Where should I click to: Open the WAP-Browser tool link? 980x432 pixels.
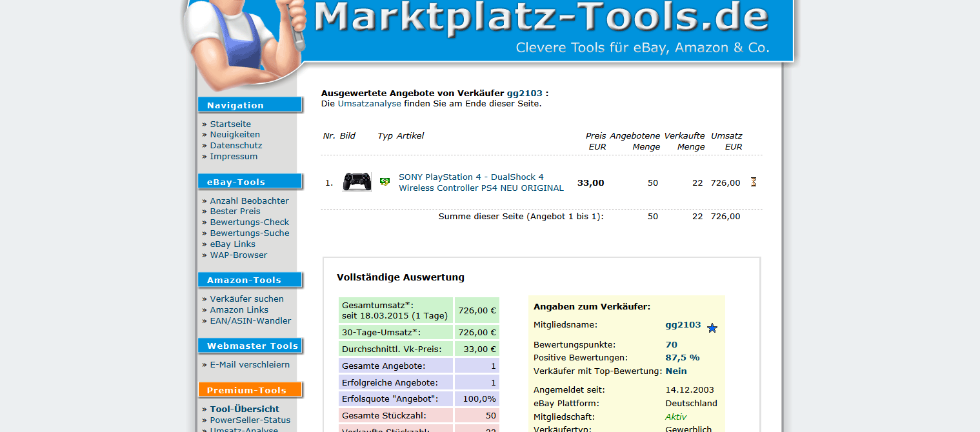coord(238,255)
